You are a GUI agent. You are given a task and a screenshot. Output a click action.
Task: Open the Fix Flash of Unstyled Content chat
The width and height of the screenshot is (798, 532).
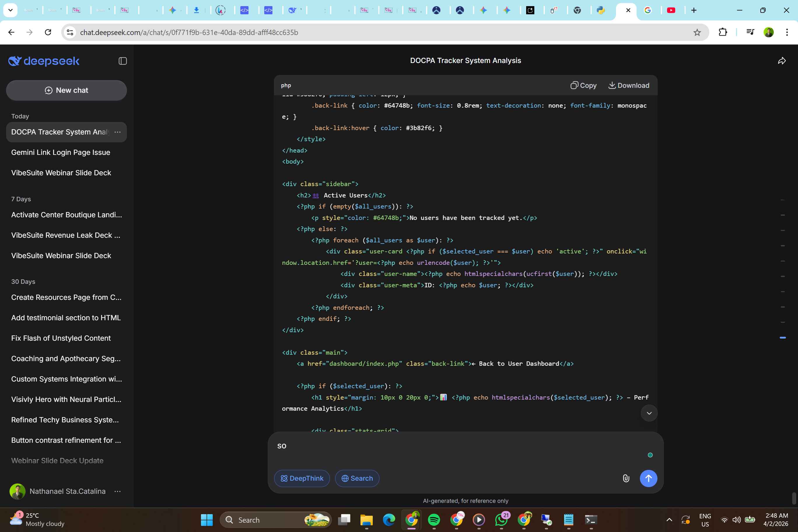click(x=61, y=338)
